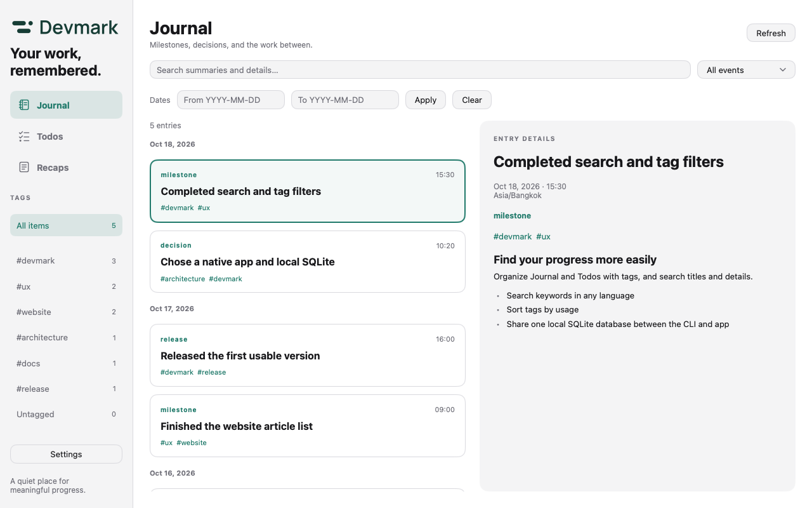Click 'Sort tags by usage' bullet
Image resolution: width=812 pixels, height=508 pixels.
[542, 310]
